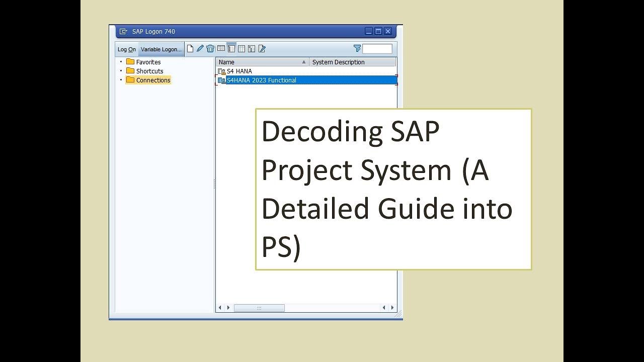This screenshot has height=362, width=644.
Task: Select the S4 HANA connection row
Action: [x=306, y=71]
